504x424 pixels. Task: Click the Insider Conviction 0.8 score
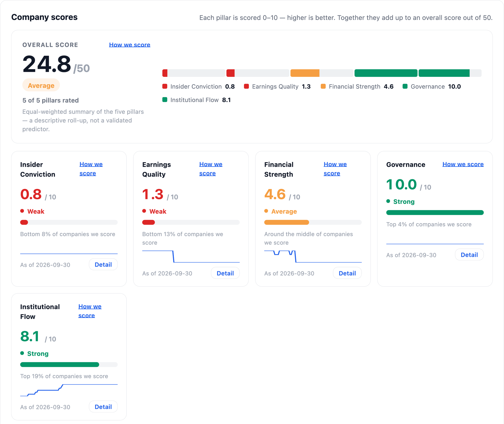click(x=31, y=194)
